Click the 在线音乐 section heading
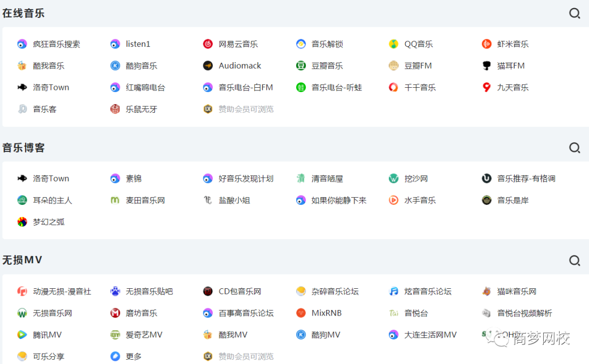 (x=23, y=14)
